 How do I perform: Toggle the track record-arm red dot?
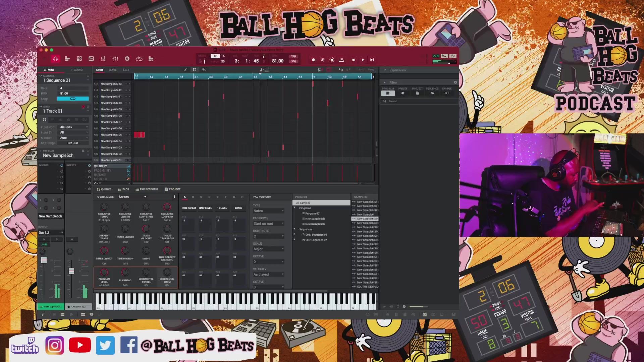pyautogui.click(x=83, y=107)
